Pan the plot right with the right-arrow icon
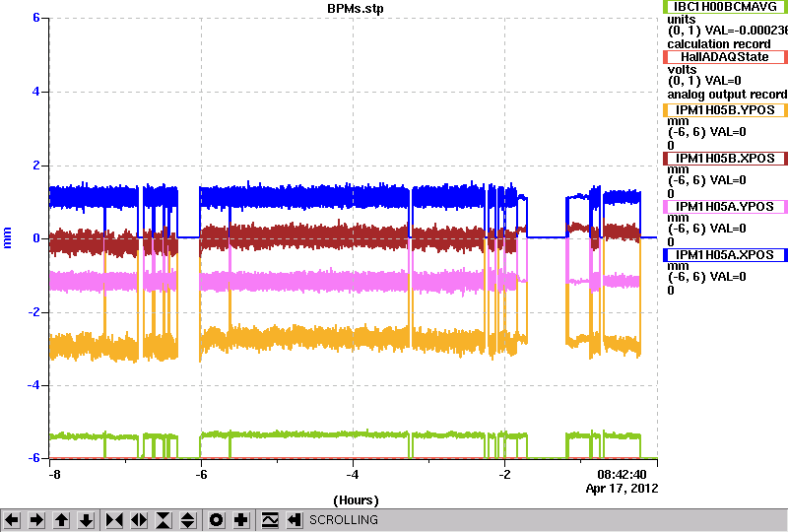 (36, 519)
